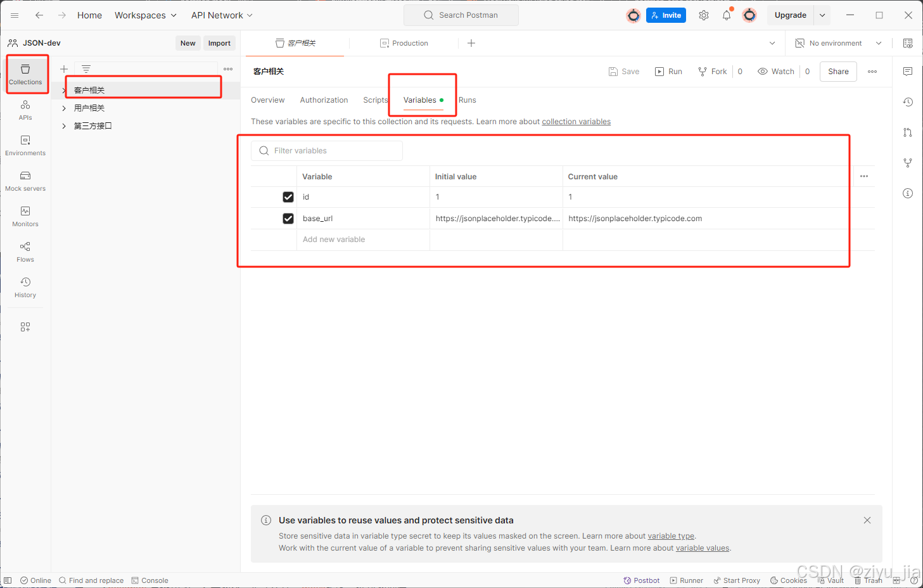Image resolution: width=923 pixels, height=588 pixels.
Task: Open the APIs sidebar panel
Action: pyautogui.click(x=25, y=110)
